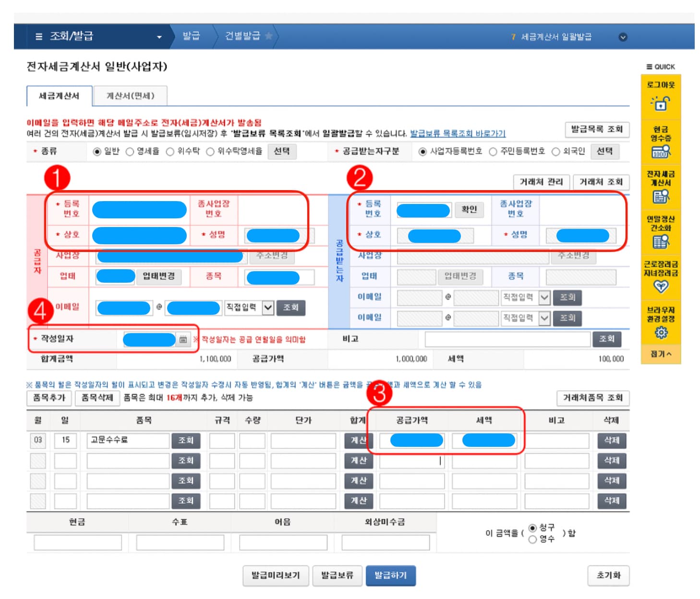This screenshot has height=599, width=700.
Task: Click supplier 업태변경 button
Action: [159, 276]
